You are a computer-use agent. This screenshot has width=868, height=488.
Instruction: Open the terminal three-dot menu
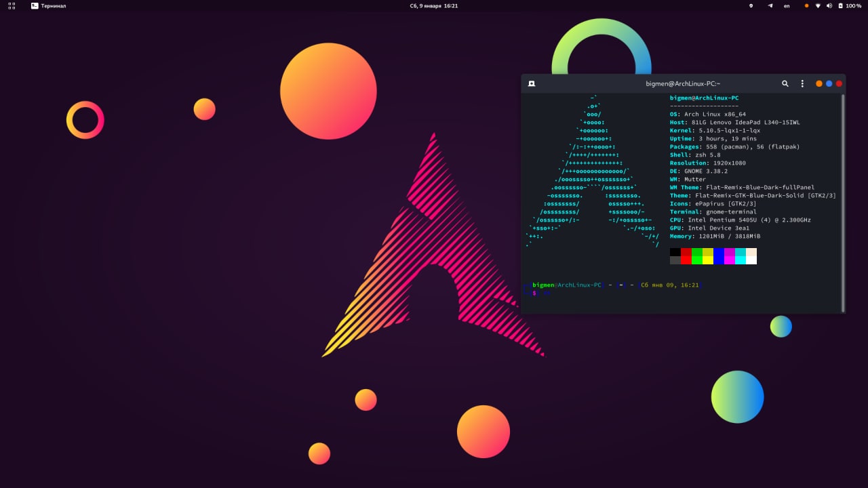pos(802,83)
